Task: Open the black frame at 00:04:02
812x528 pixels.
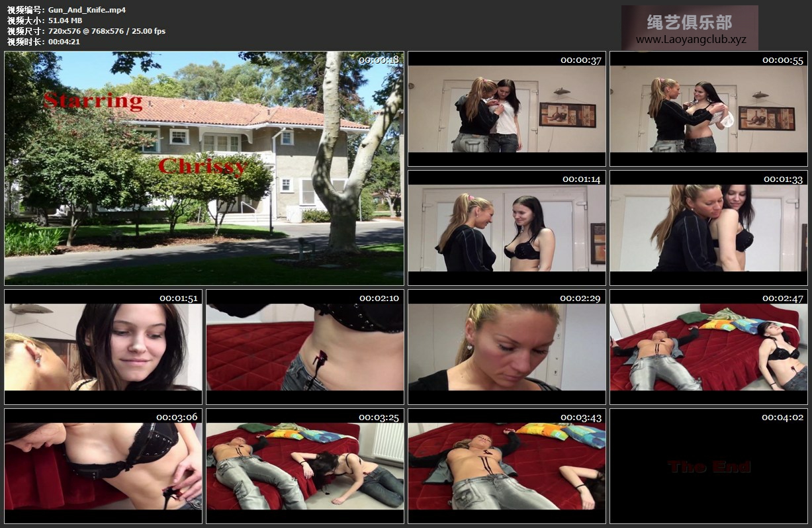Action: 708,466
